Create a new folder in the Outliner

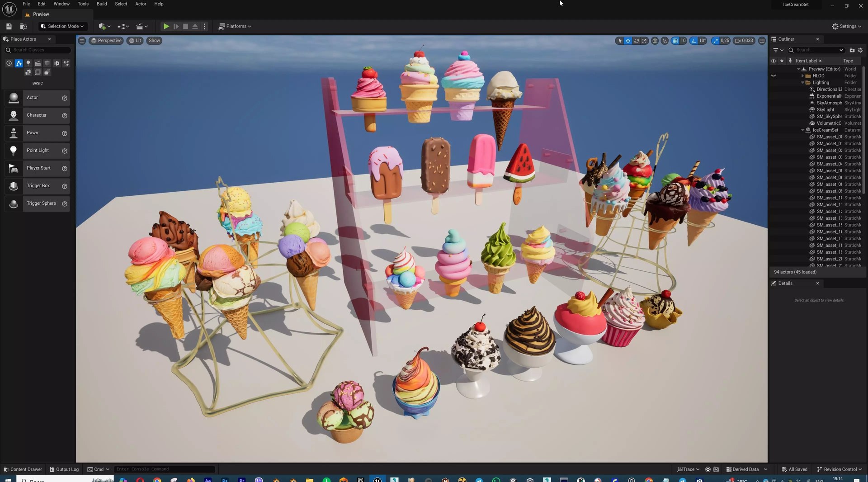(852, 50)
